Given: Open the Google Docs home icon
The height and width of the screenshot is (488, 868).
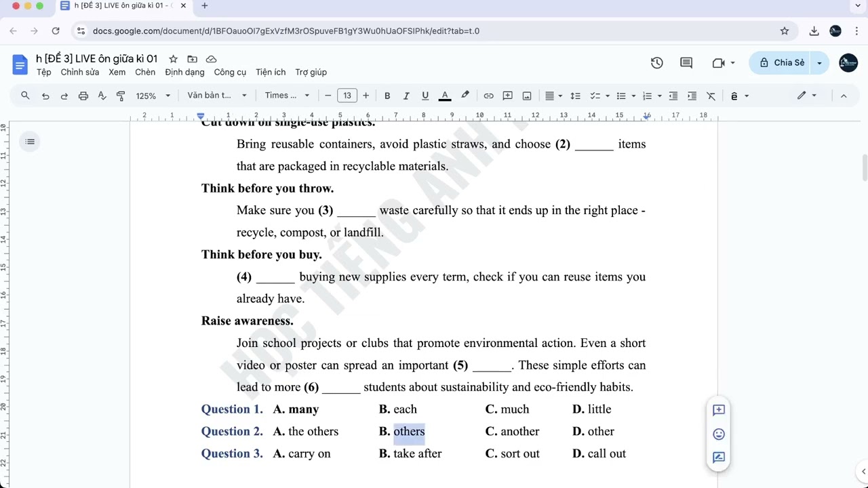Looking at the screenshot, I should coord(20,65).
